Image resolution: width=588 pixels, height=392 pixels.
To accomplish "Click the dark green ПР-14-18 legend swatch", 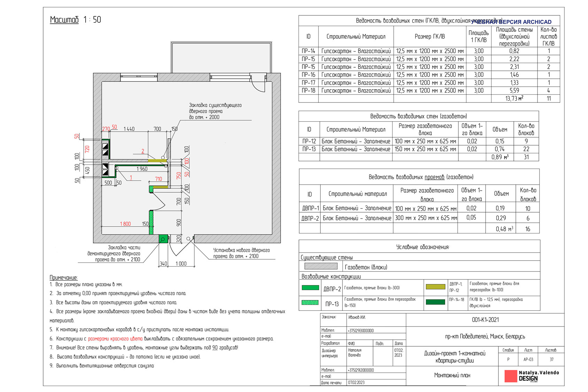I will (x=435, y=302).
